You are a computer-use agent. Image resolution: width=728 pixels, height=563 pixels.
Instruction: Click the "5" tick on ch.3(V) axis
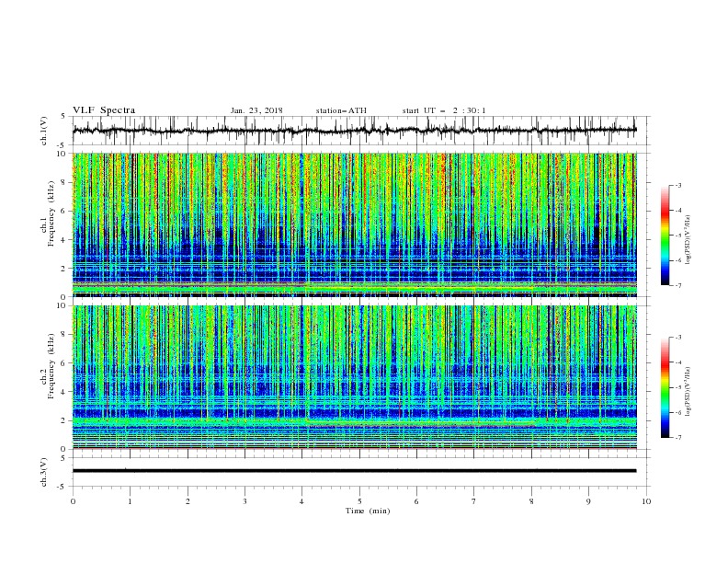click(x=64, y=457)
